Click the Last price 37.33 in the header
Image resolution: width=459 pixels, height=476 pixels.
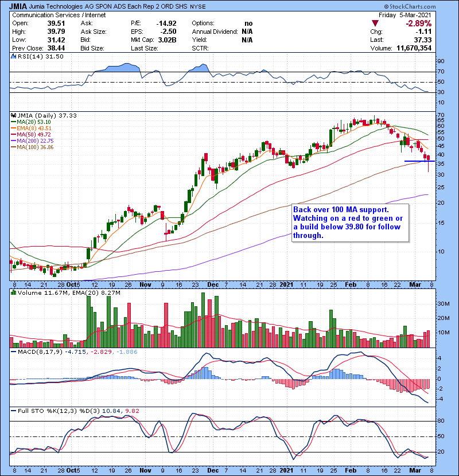click(423, 40)
